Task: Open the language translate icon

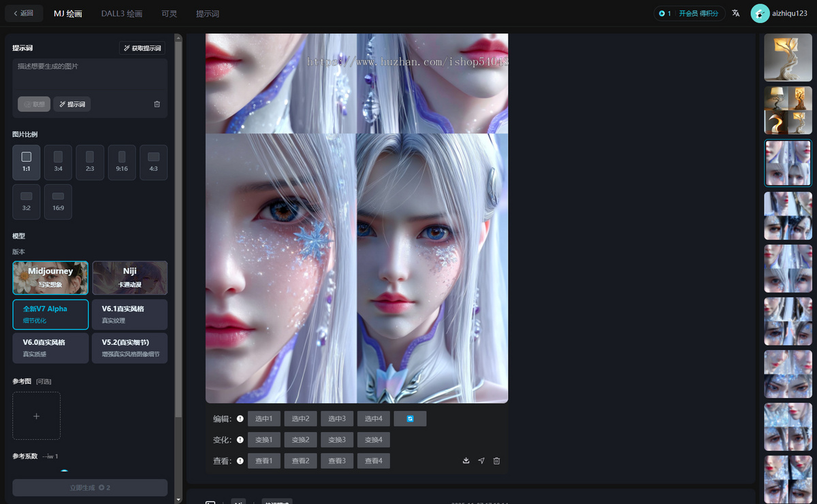Action: [735, 13]
